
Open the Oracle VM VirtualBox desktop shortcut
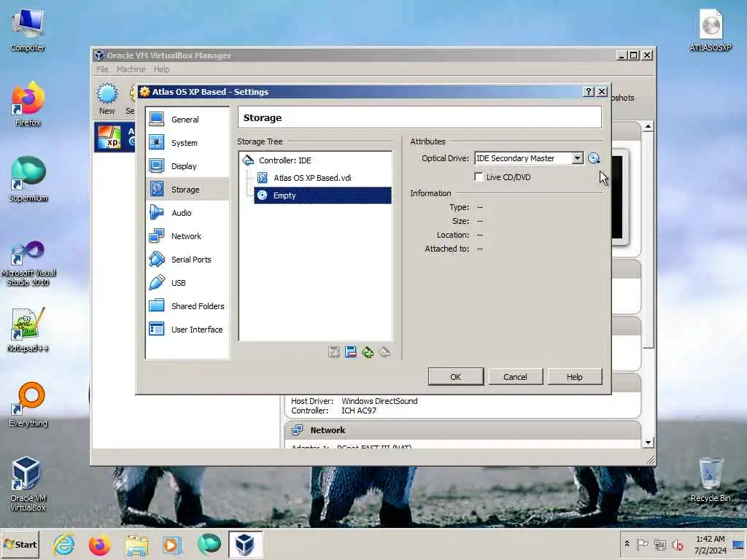tap(28, 484)
